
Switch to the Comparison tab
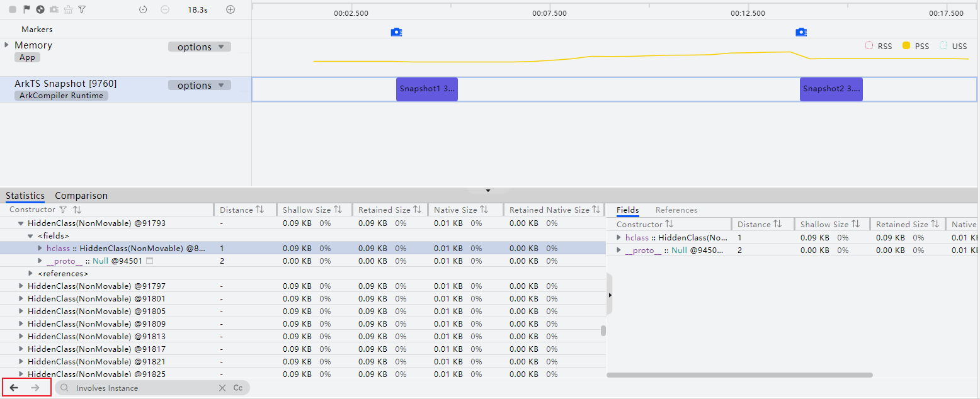pos(81,196)
